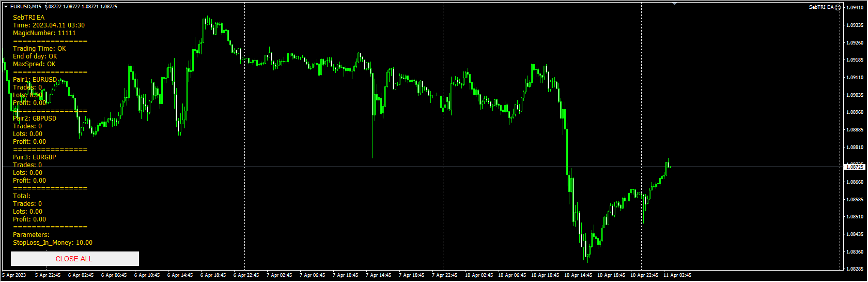Viewport: 868px width, 282px height.
Task: Click price level 1.08885 on the scale
Action: (x=855, y=130)
